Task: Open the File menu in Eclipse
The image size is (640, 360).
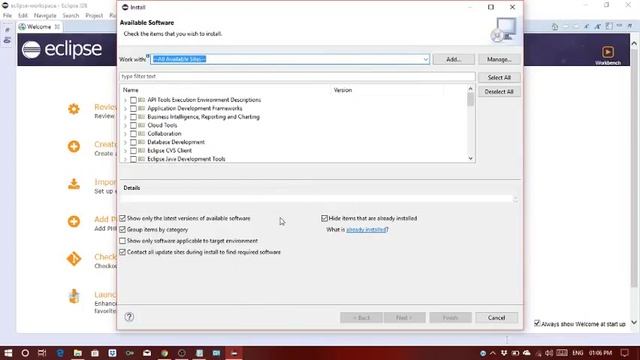Action: point(7,16)
